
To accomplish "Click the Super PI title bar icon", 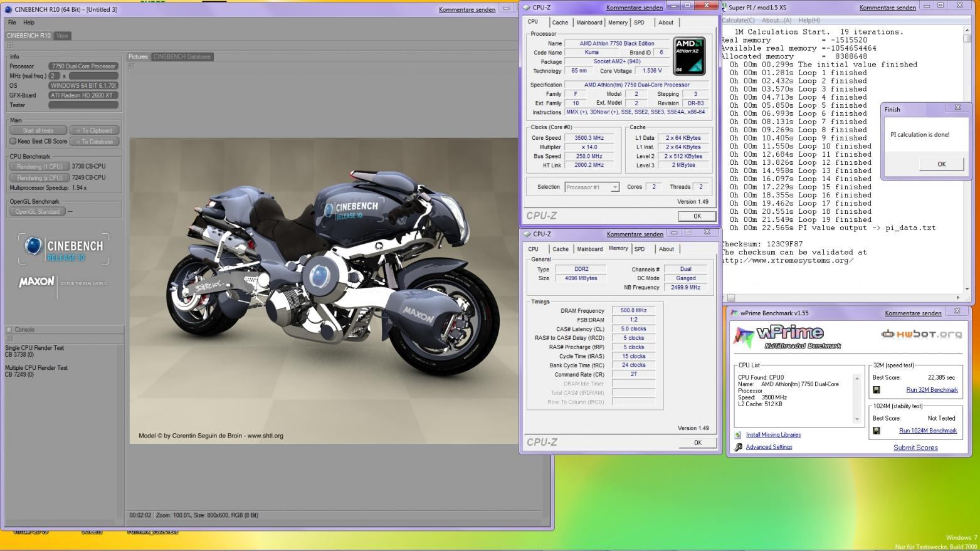I will point(724,8).
